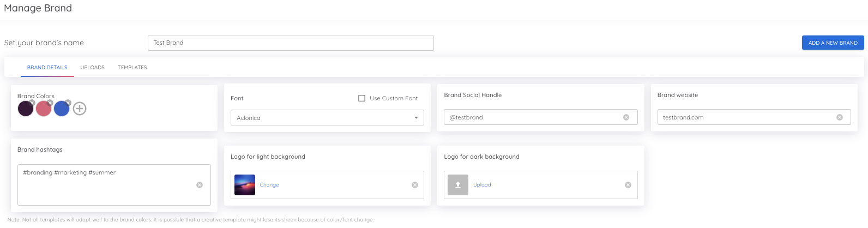Delete the blue brand color
Image resolution: width=868 pixels, height=228 pixels.
[68, 103]
